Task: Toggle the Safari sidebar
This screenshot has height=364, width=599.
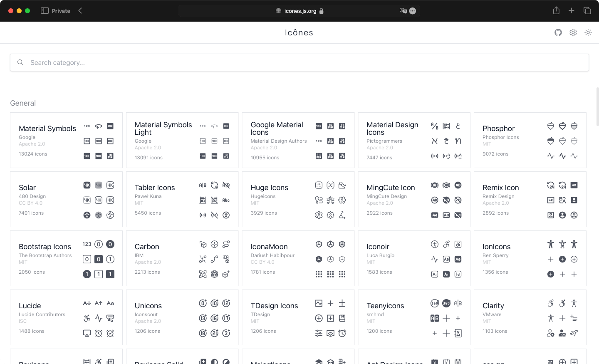Action: pos(45,11)
